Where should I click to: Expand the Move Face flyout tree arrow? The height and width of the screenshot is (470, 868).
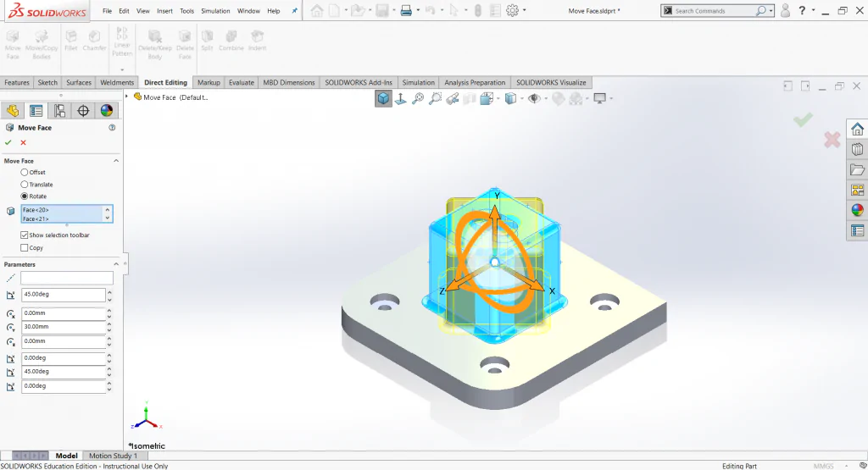point(127,97)
